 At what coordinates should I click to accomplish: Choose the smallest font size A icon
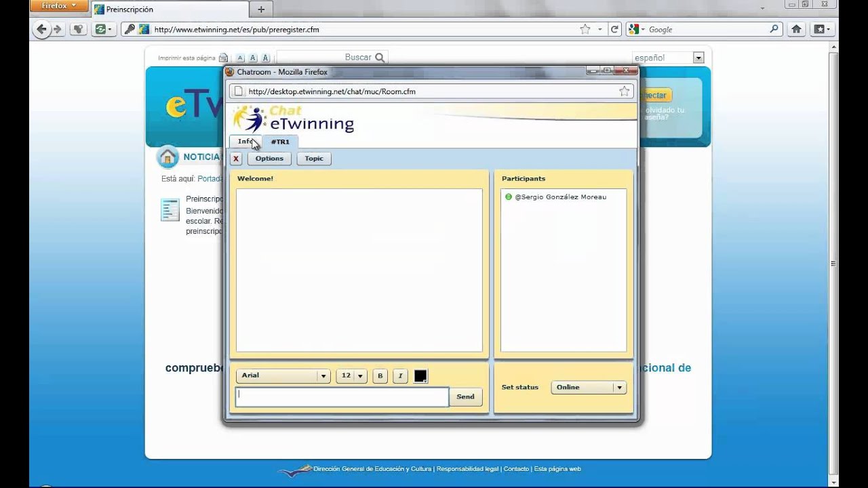tap(240, 58)
